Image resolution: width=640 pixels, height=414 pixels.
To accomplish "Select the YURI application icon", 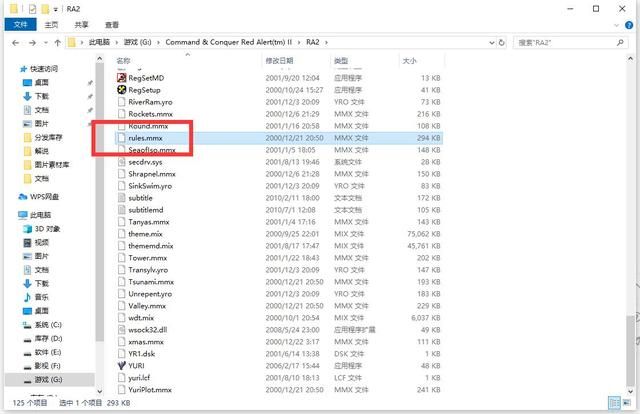I will pyautogui.click(x=122, y=365).
